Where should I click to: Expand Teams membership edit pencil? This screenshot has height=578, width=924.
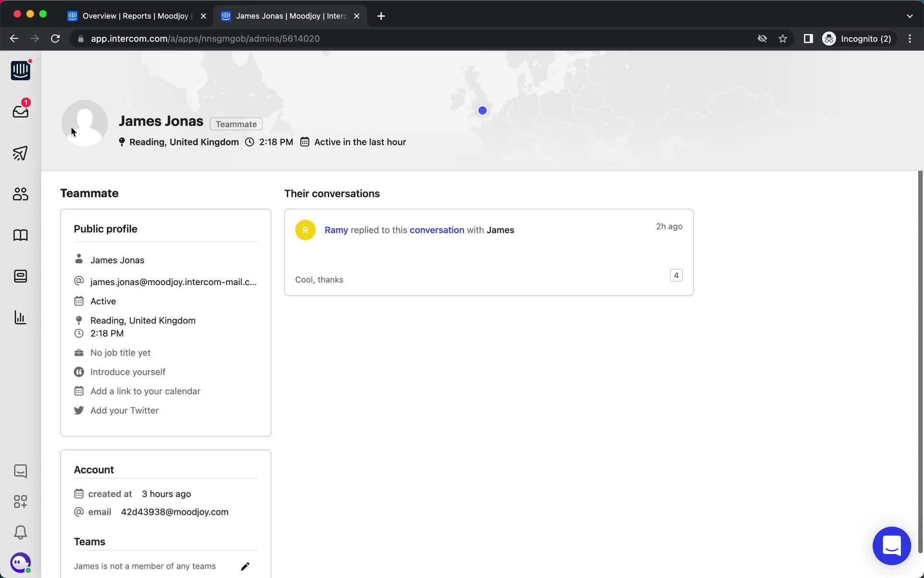tap(245, 565)
